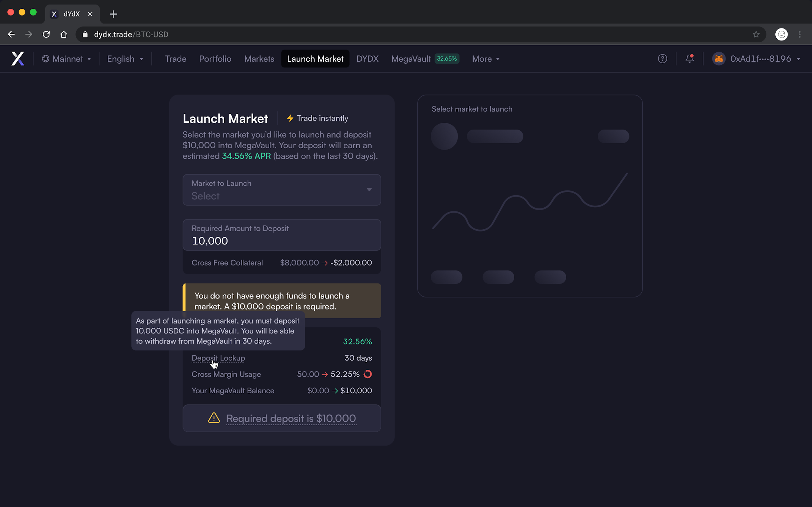The height and width of the screenshot is (507, 812).
Task: Bookmark page with star icon
Action: [x=756, y=34]
